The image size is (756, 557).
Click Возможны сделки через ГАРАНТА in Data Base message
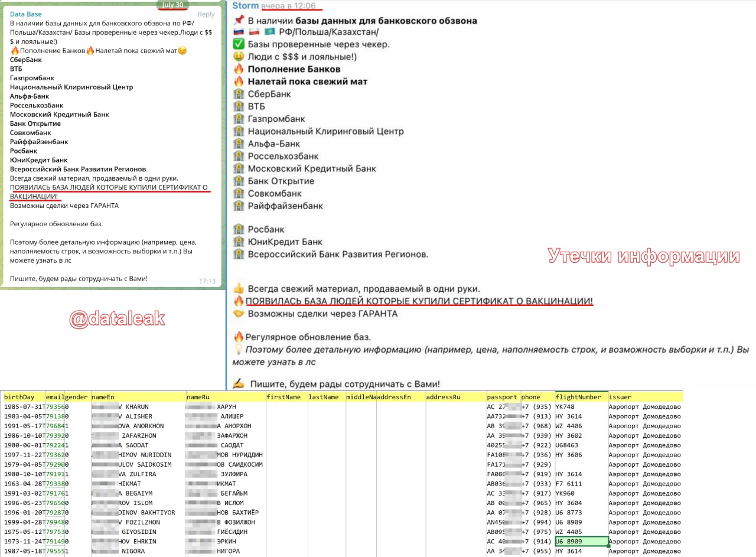point(64,206)
